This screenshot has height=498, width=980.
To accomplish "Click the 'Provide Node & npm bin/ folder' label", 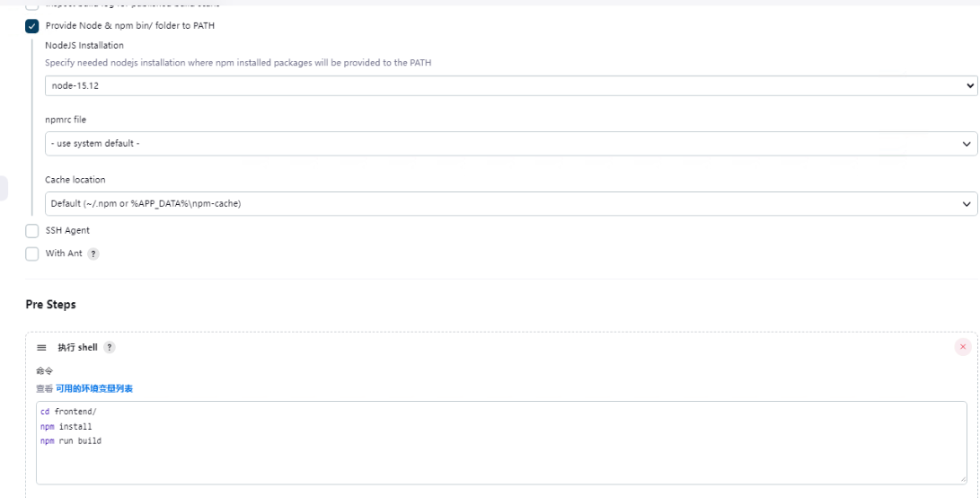I will click(130, 26).
